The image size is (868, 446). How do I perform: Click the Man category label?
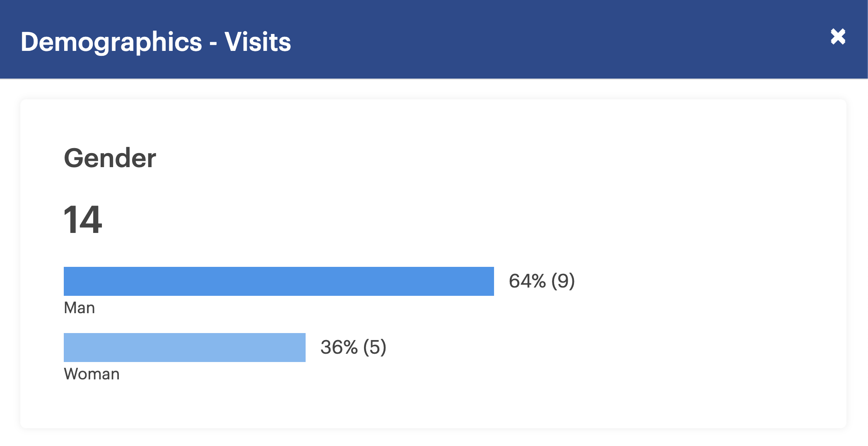(80, 308)
